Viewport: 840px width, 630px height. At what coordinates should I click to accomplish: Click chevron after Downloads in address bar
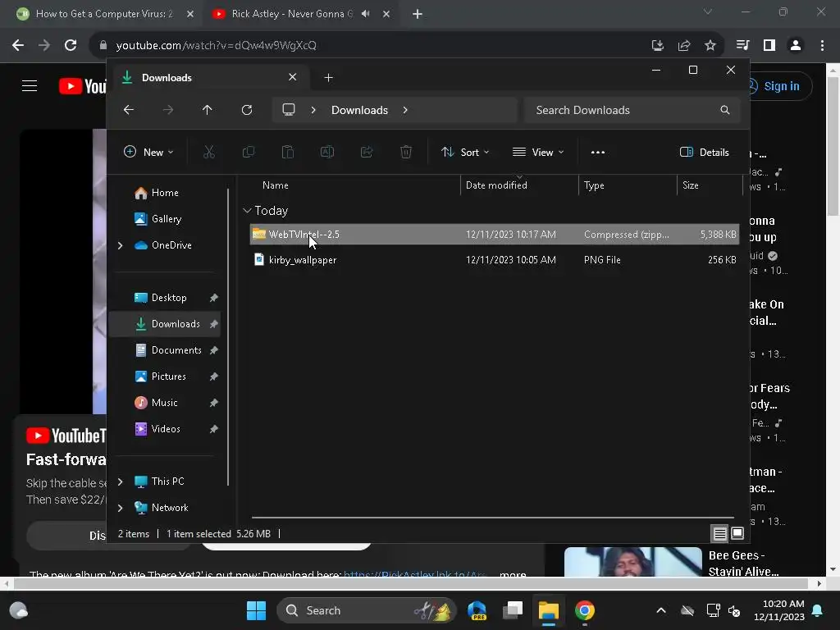point(405,110)
